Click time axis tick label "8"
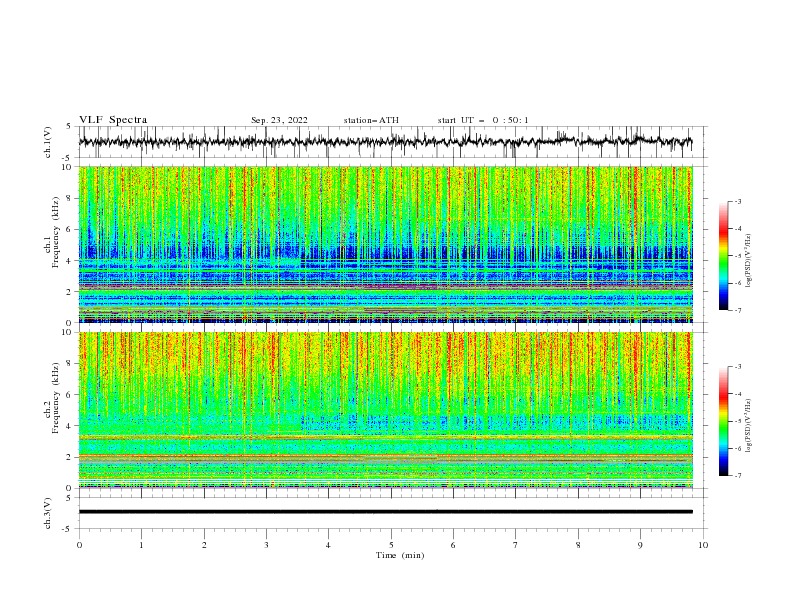The image size is (792, 612). point(578,545)
